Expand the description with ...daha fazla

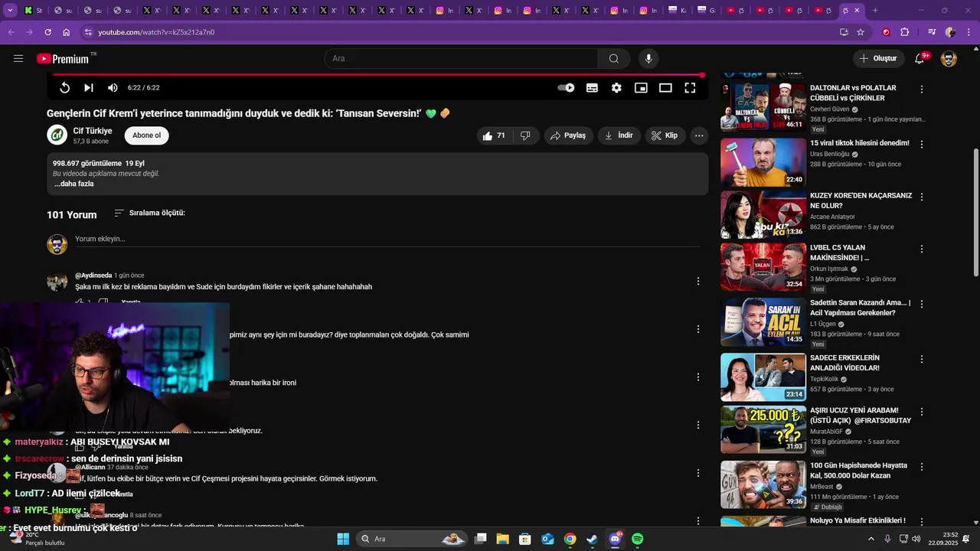point(73,184)
